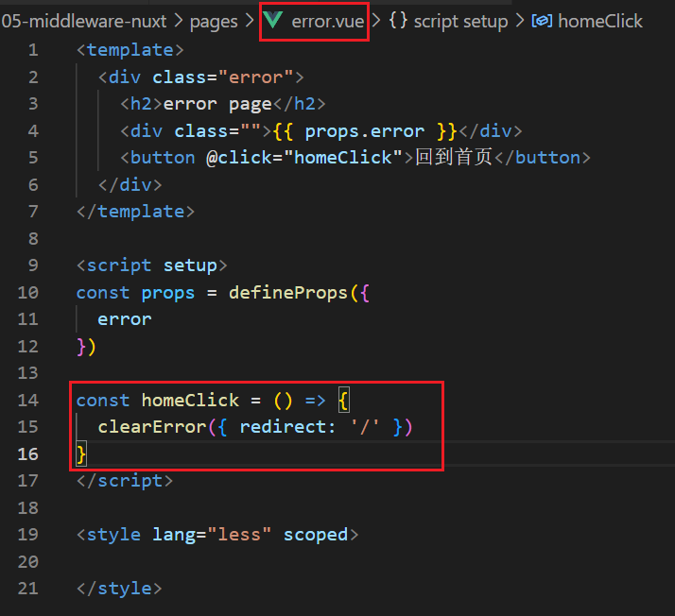
Task: Open the 05-middleware-nuxt breadcrumb folder
Action: point(83,21)
